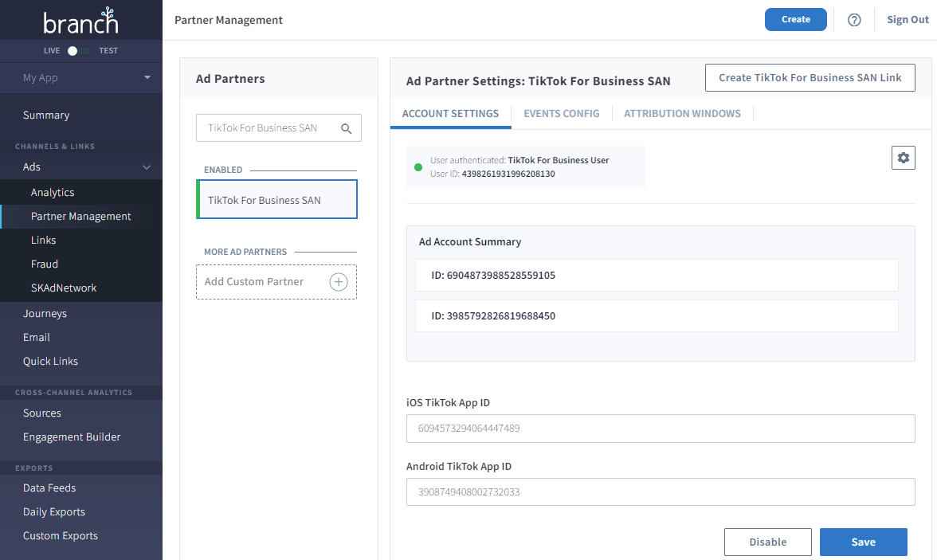Open the Fraud section
937x560 pixels.
pos(45,264)
